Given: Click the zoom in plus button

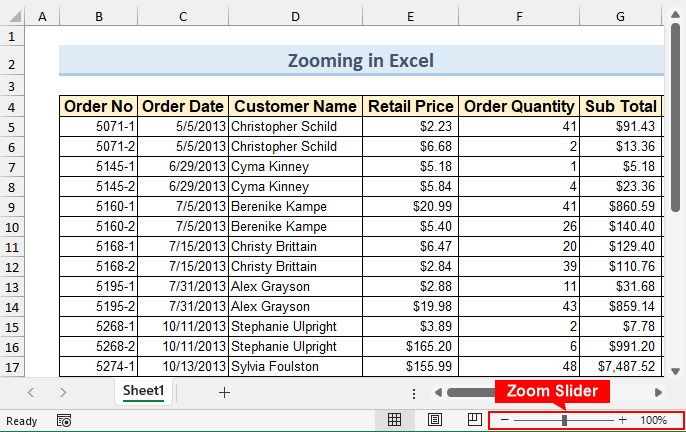Looking at the screenshot, I should [x=623, y=420].
